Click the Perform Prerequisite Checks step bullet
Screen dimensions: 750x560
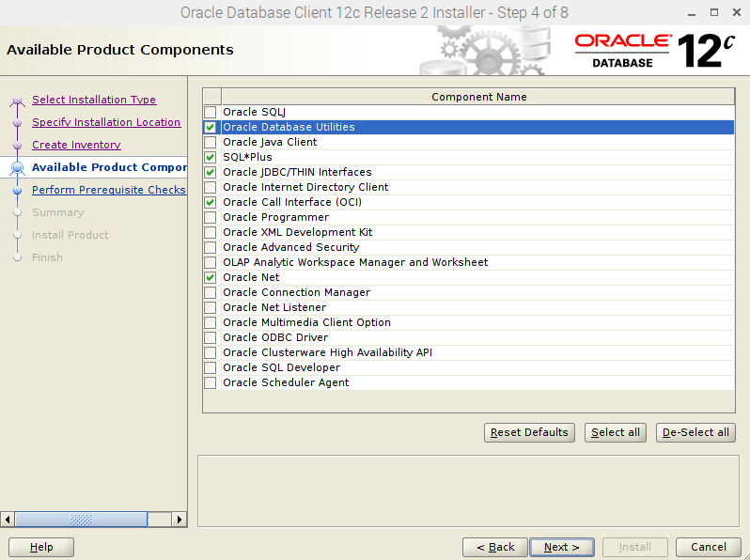tap(18, 191)
